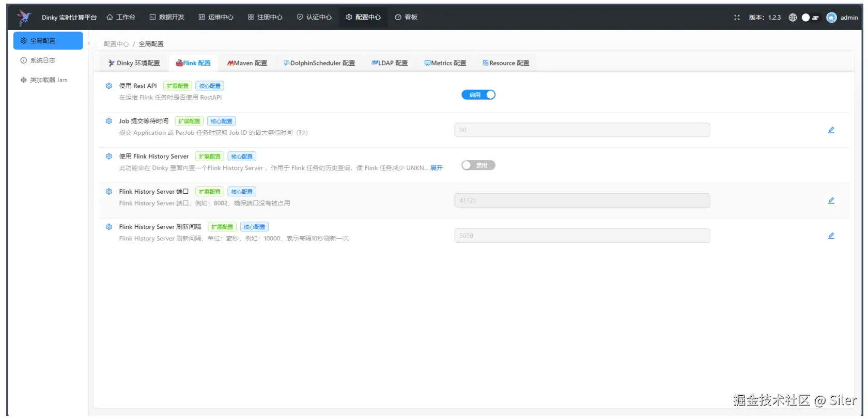The image size is (868, 419).
Task: Disable the 使用 Rest API switch
Action: click(478, 95)
